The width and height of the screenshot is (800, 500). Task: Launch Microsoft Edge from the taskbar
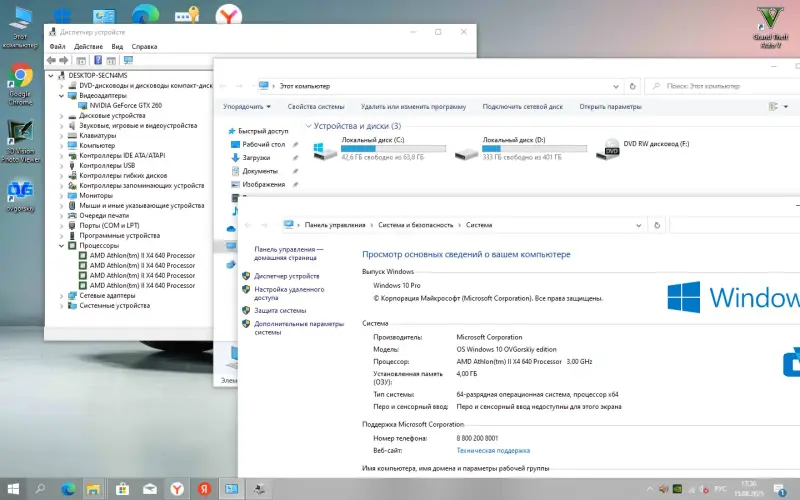(68, 489)
